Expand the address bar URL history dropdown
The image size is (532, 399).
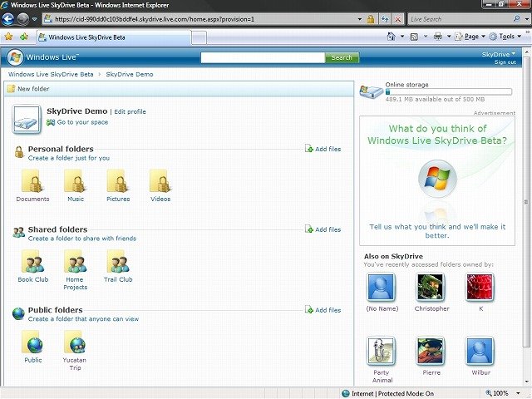(x=360, y=19)
